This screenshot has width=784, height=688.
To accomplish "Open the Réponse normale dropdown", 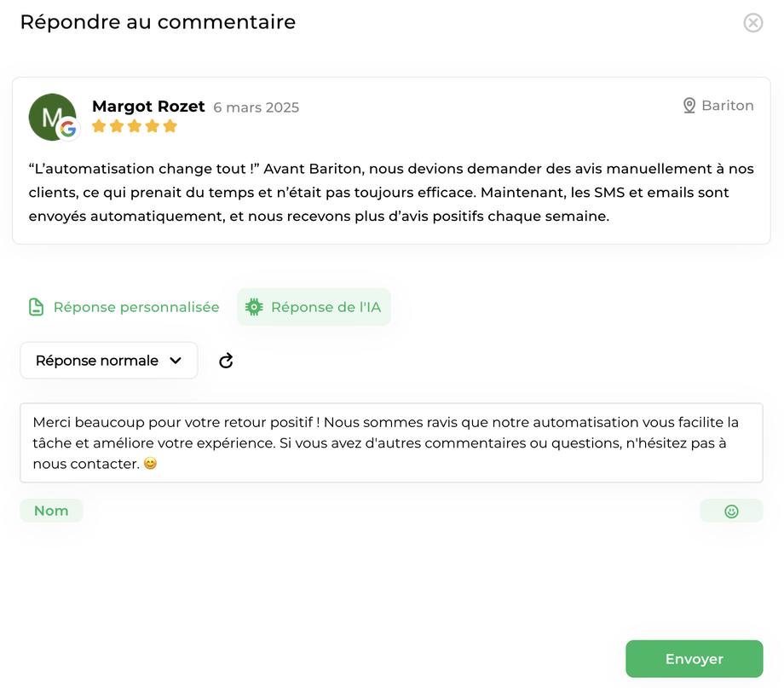I will (x=108, y=361).
